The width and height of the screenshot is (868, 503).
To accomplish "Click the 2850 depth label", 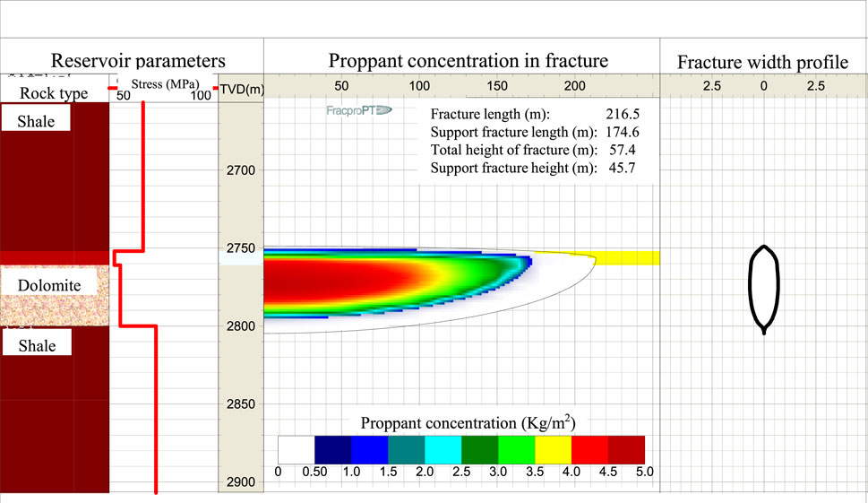I will coord(241,403).
